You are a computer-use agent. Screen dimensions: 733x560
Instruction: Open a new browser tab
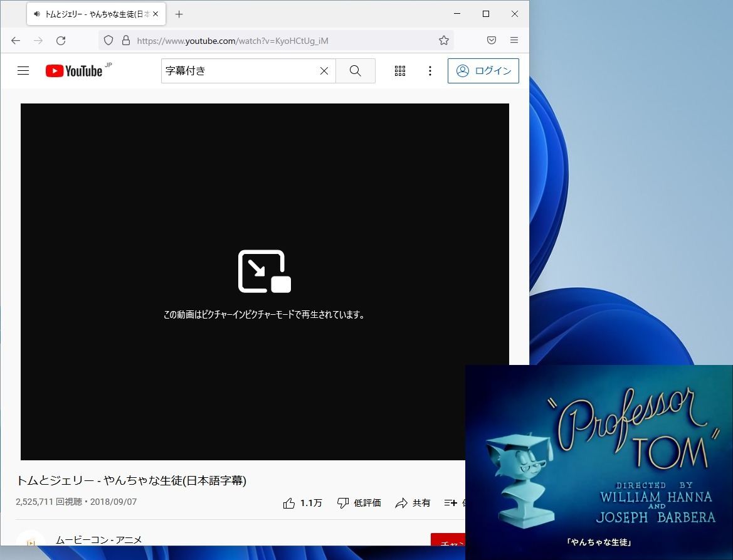click(x=179, y=14)
